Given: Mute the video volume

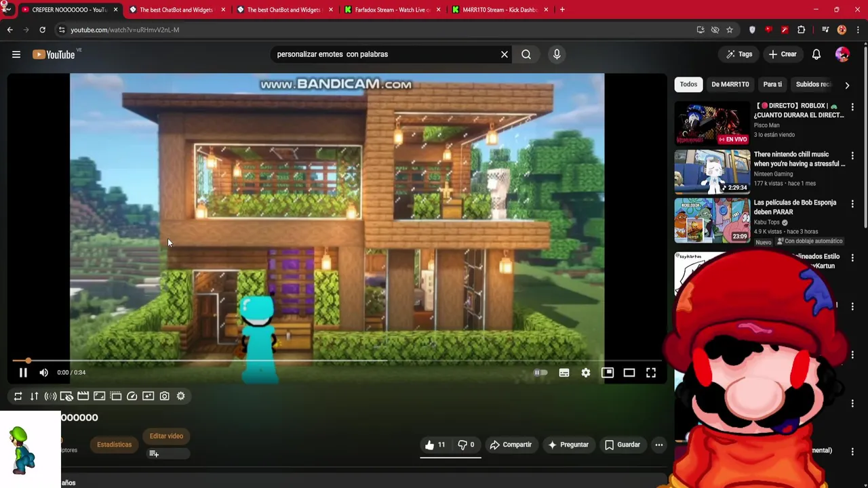Looking at the screenshot, I should (43, 373).
